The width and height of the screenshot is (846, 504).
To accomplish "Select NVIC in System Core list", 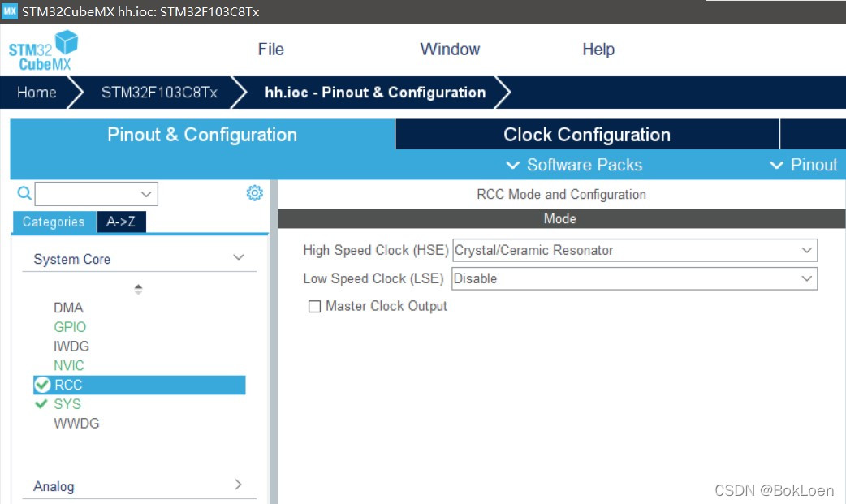I will (x=68, y=365).
